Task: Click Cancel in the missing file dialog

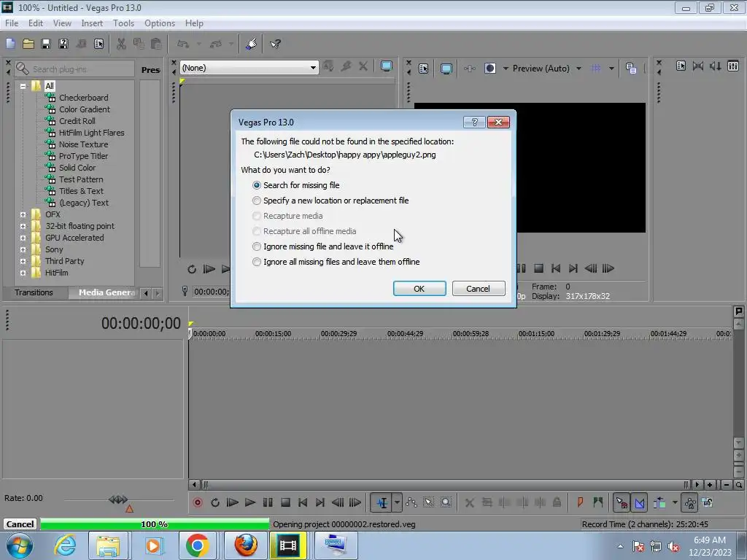Action: point(479,289)
